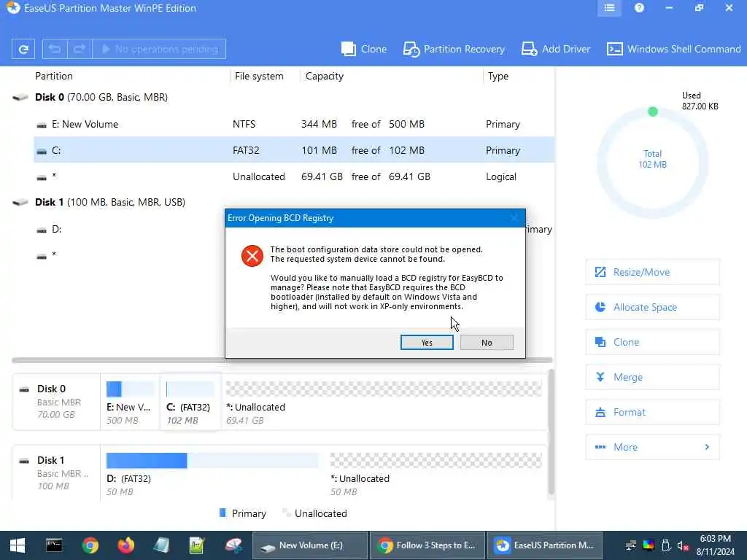Select Disk 0 unallocated 69.41 GB row

294,176
